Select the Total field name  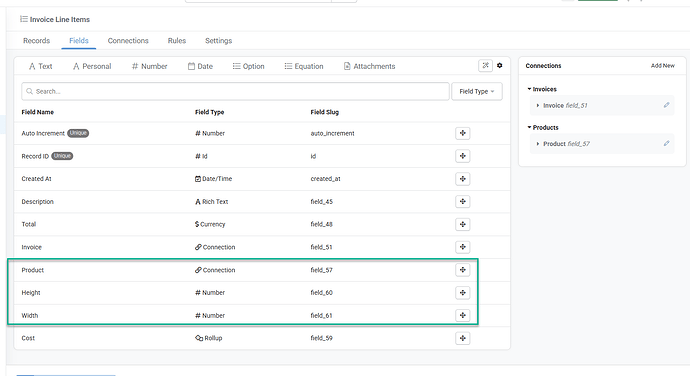29,224
